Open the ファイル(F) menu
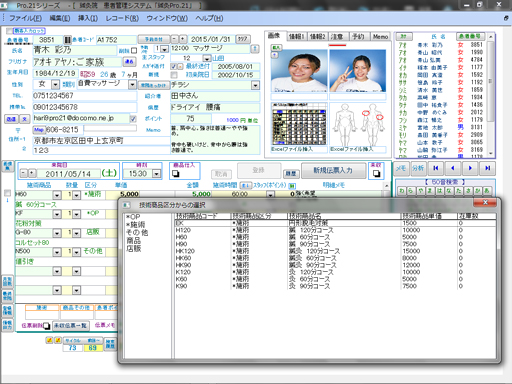512x384 pixels. pyautogui.click(x=25, y=18)
